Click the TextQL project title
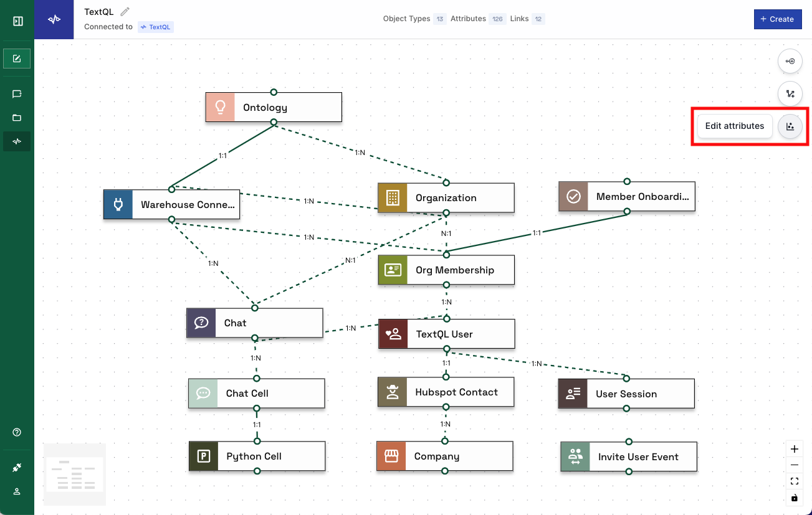The width and height of the screenshot is (812, 515). coord(99,12)
